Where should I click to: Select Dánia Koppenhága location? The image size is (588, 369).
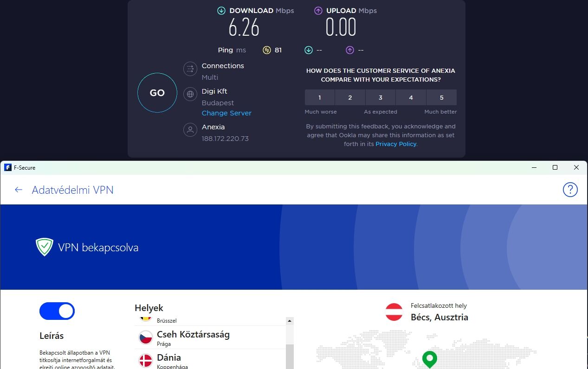(x=210, y=360)
